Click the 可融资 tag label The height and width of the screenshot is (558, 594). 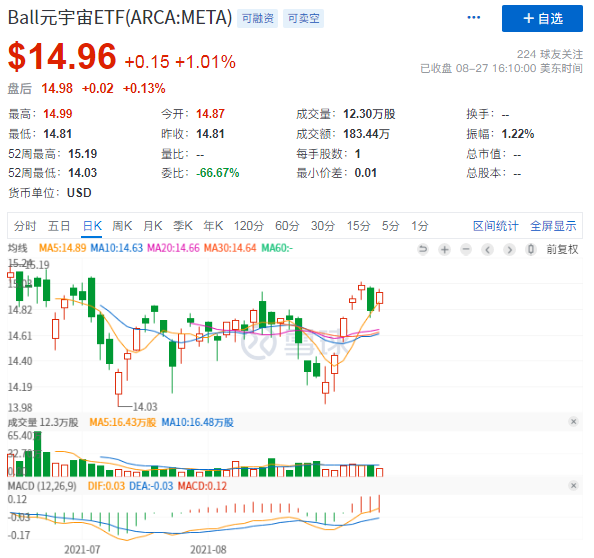pyautogui.click(x=258, y=19)
